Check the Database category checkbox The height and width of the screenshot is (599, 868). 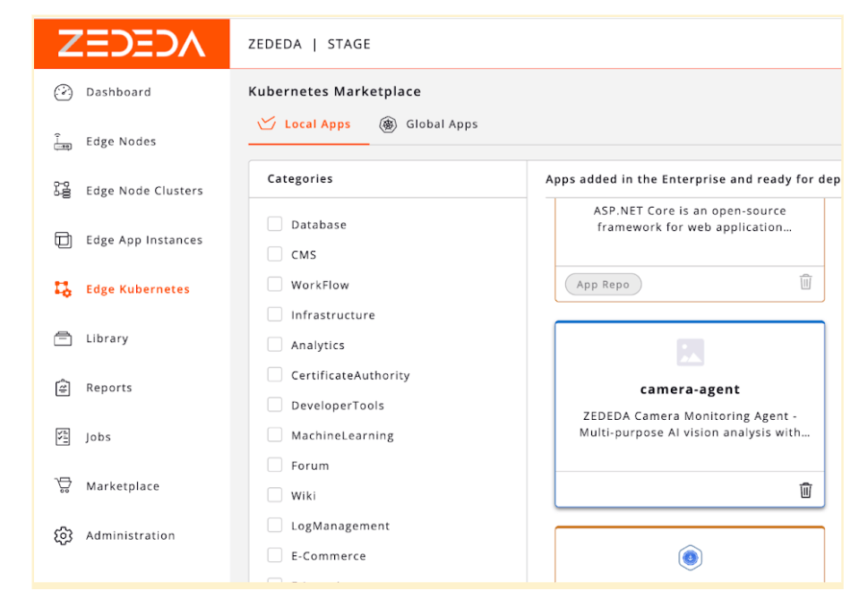point(275,225)
